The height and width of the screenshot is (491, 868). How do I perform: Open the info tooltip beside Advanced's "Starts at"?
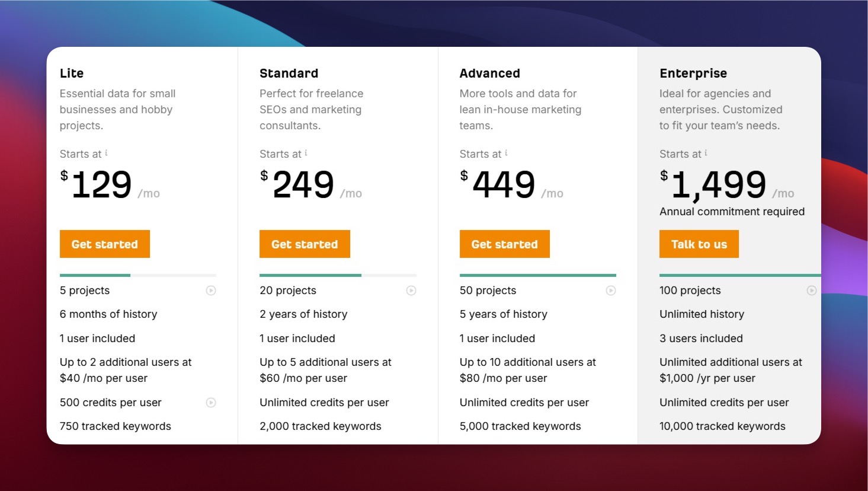tap(505, 151)
